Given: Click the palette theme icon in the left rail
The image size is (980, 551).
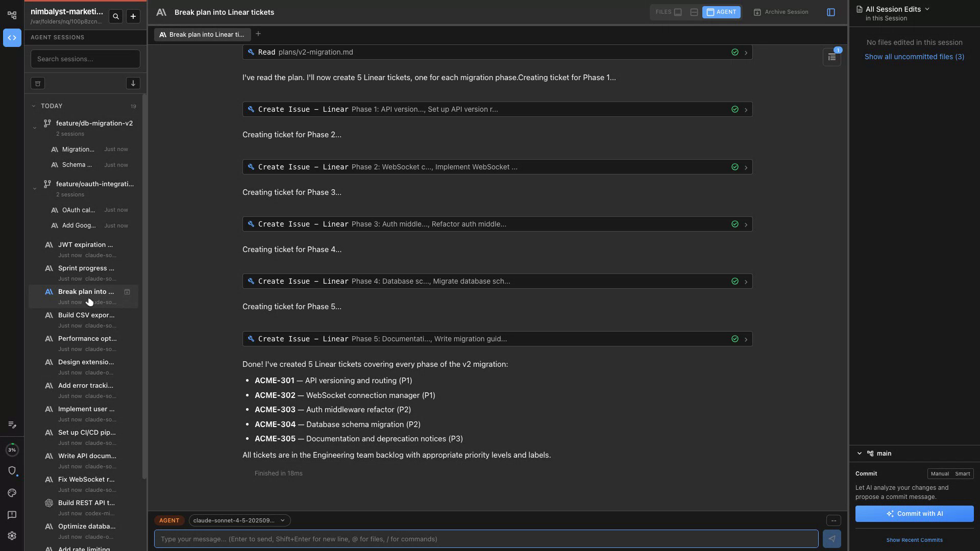Looking at the screenshot, I should coord(12,493).
